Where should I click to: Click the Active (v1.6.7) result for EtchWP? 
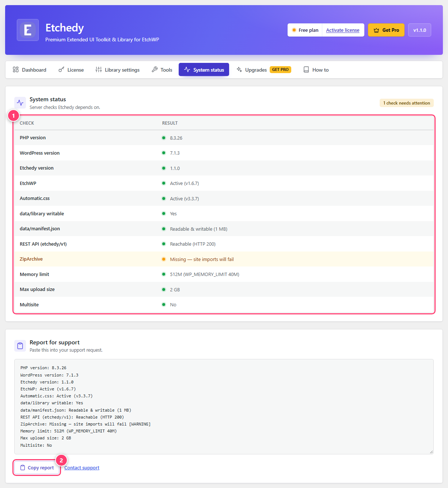pos(185,183)
